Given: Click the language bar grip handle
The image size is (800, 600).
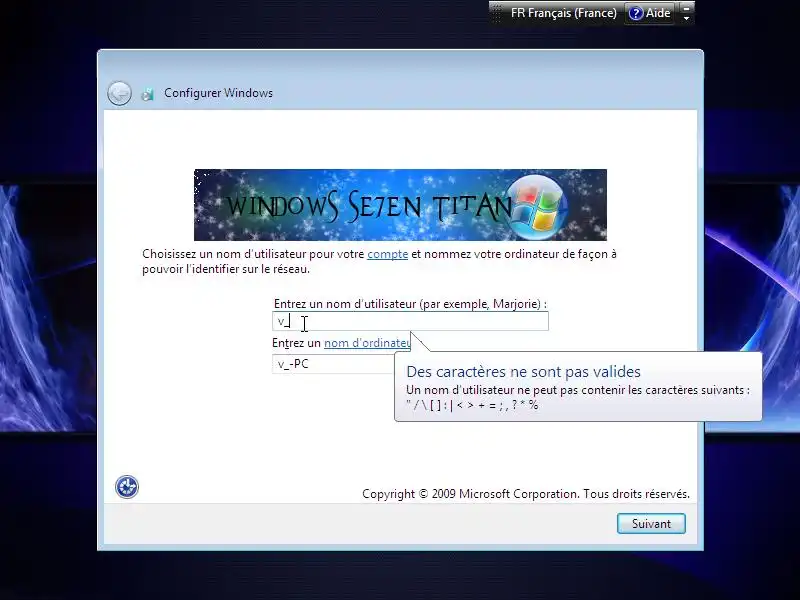Looking at the screenshot, I should (x=496, y=13).
